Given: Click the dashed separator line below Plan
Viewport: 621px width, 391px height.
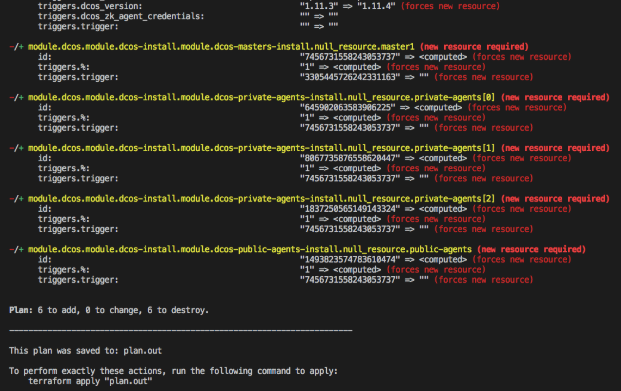Looking at the screenshot, I should [181, 330].
